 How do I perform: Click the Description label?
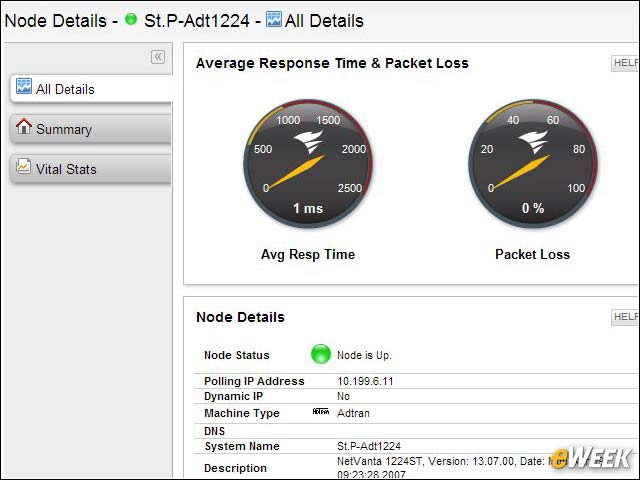235,468
